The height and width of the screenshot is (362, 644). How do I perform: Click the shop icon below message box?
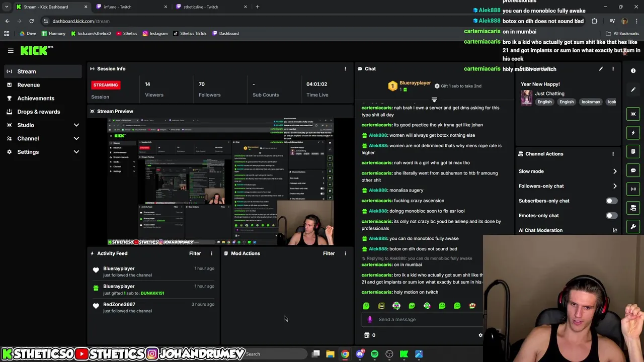pyautogui.click(x=367, y=335)
